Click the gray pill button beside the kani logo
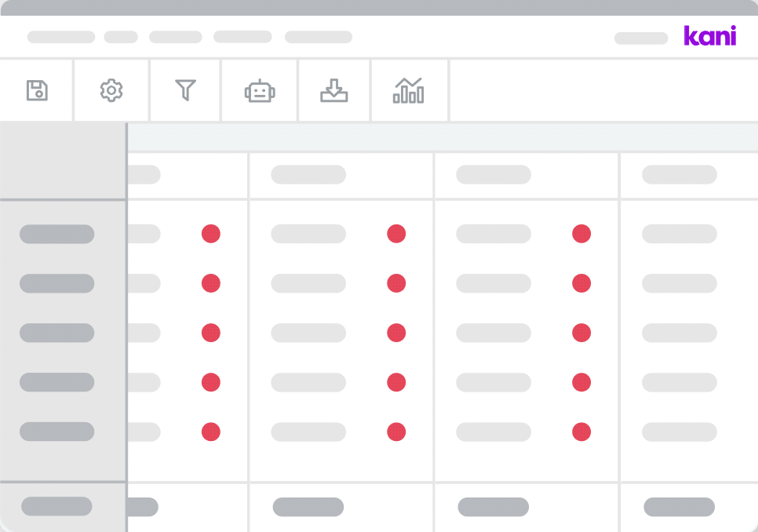 click(641, 38)
